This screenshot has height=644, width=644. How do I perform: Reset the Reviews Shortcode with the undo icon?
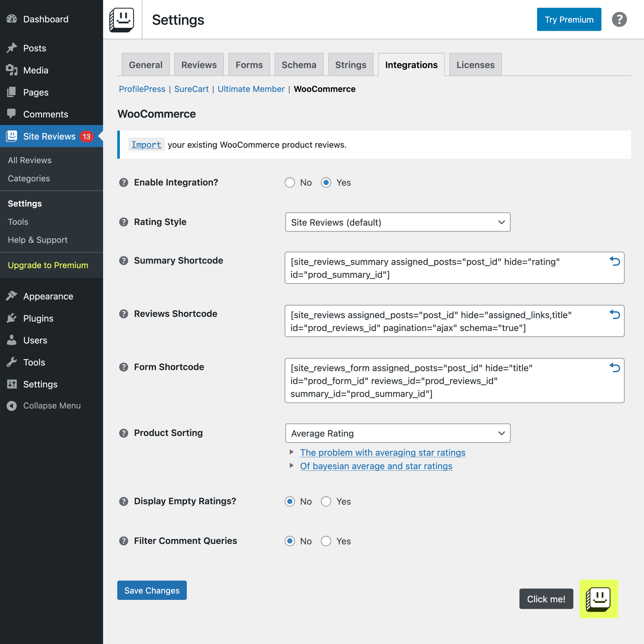pyautogui.click(x=615, y=314)
